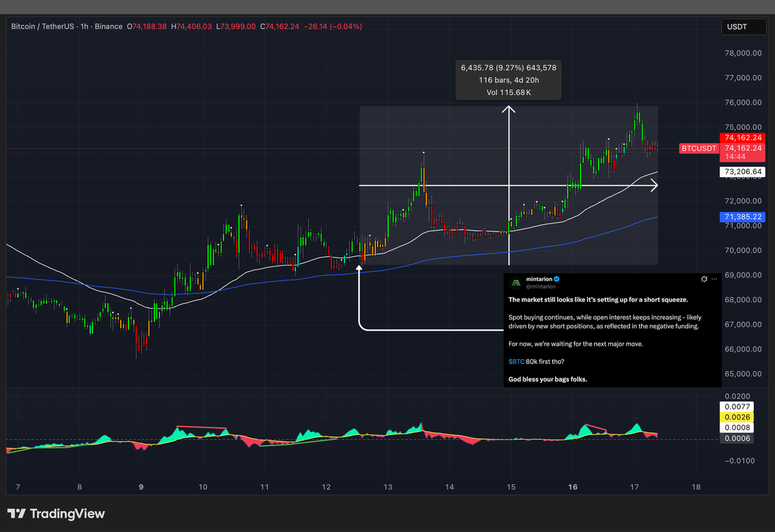Click the 78,000.00 price axis label

click(x=745, y=54)
